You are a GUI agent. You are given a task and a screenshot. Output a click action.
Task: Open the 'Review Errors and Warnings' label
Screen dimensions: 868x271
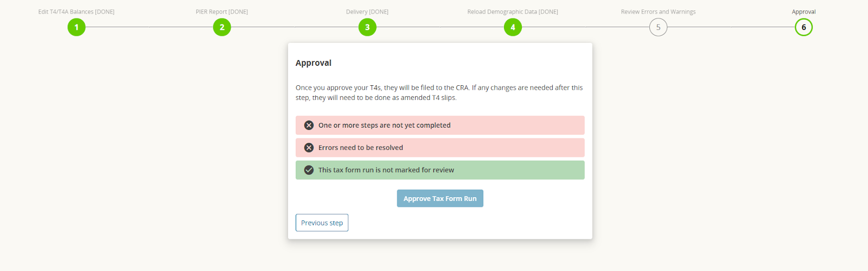[x=658, y=12]
